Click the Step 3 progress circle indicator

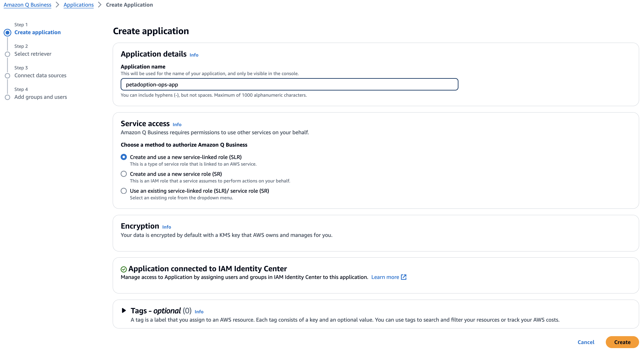(7, 76)
